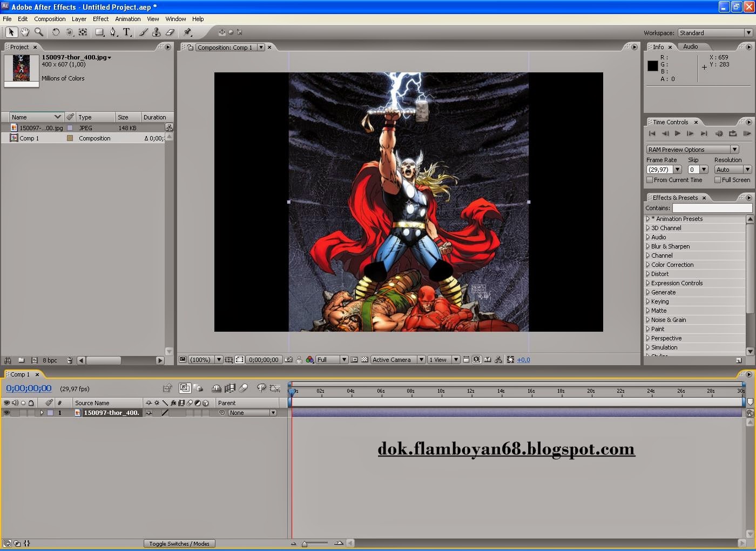Viewport: 756px width, 551px height.
Task: Click the play button in Time Controls
Action: pyautogui.click(x=677, y=133)
